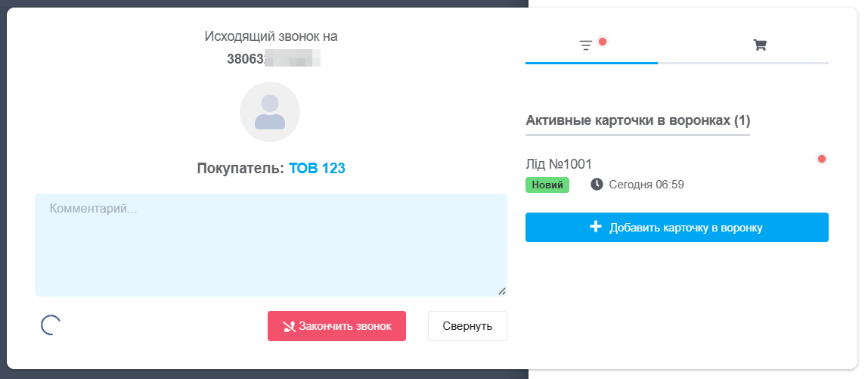This screenshot has width=868, height=379.
Task: Click the comment box resize handle
Action: 502,291
